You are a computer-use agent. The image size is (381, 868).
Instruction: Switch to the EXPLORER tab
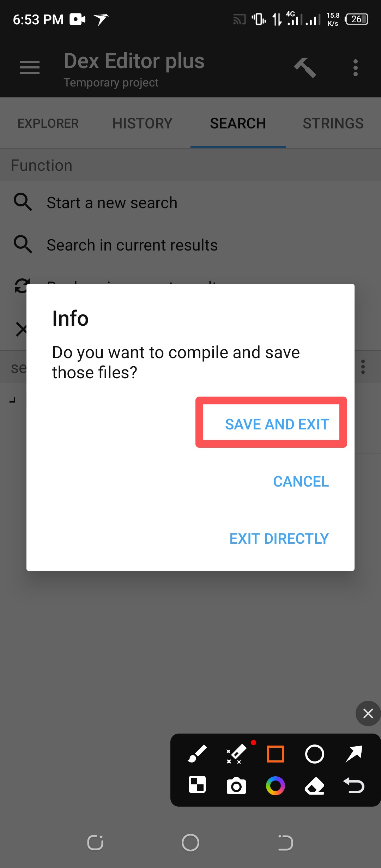(48, 123)
